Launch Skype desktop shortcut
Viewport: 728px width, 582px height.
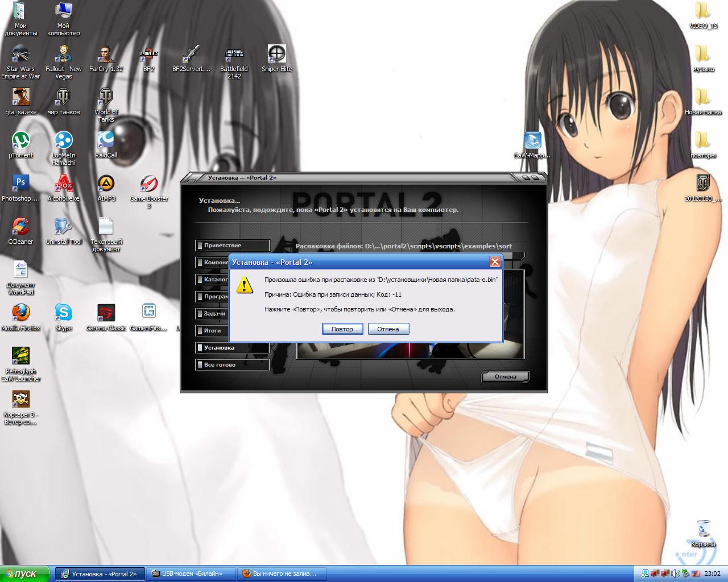pos(63,318)
